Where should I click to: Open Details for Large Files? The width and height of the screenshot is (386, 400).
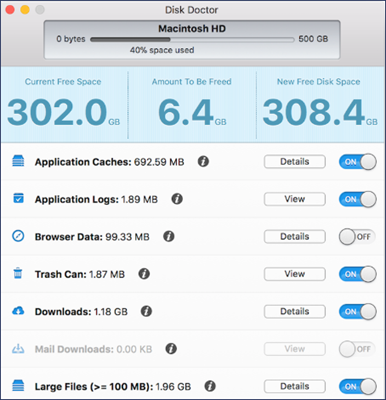pyautogui.click(x=295, y=386)
